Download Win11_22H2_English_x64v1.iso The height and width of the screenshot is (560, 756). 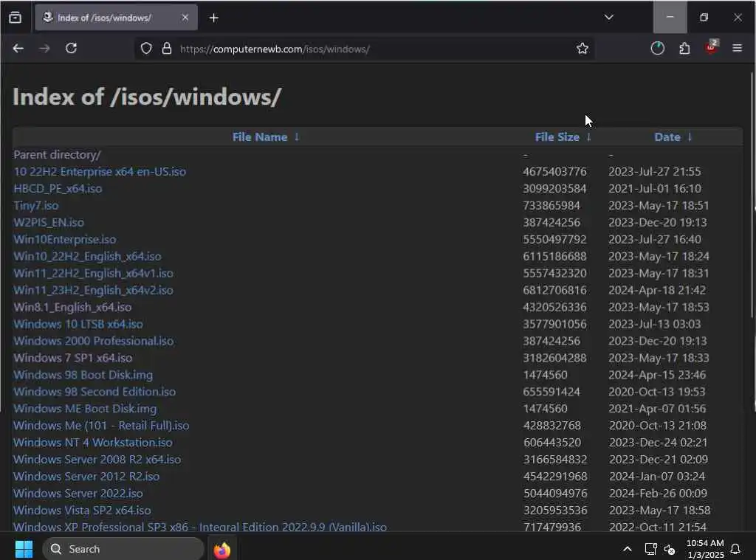coord(93,273)
